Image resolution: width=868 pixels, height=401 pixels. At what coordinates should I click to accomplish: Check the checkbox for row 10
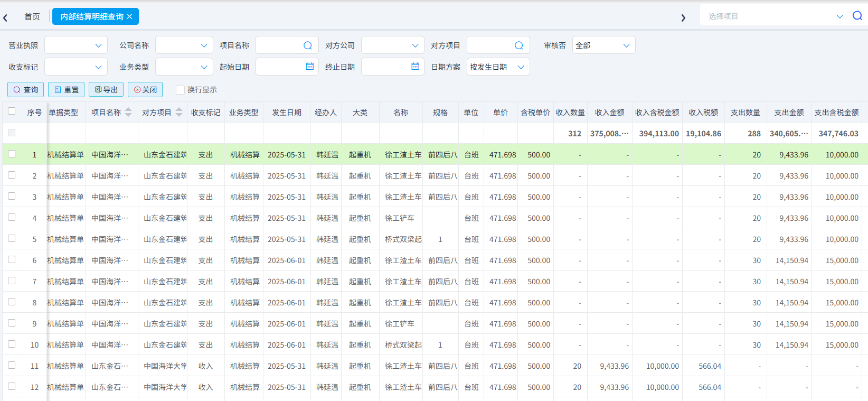tap(12, 344)
